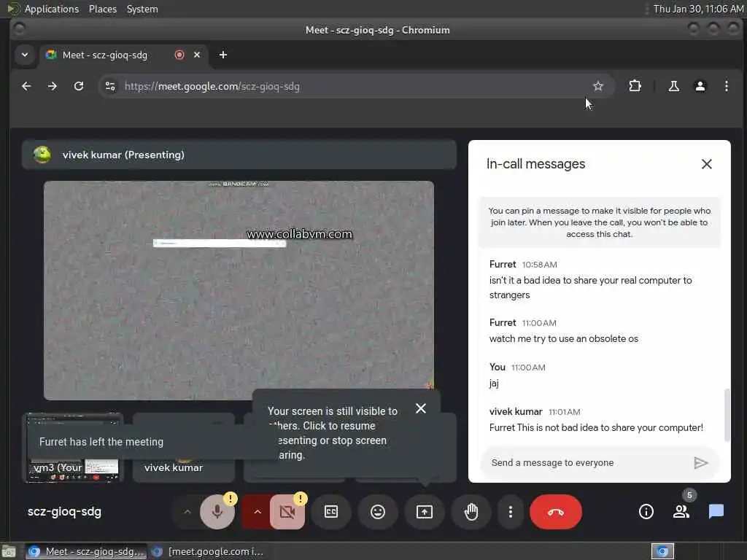Screen dimensions: 747x560
Task: Show the people participants panel
Action: pyautogui.click(x=681, y=512)
